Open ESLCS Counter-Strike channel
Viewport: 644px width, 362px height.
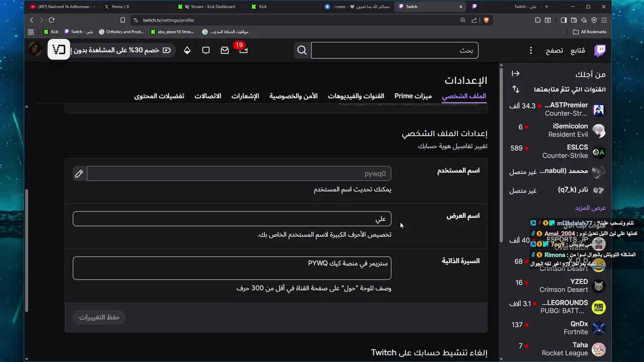click(x=556, y=151)
